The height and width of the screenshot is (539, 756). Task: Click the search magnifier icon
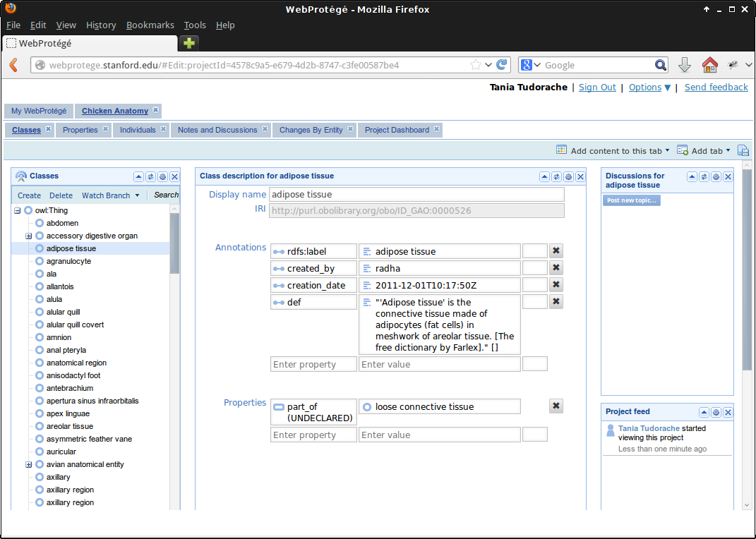[x=661, y=65]
